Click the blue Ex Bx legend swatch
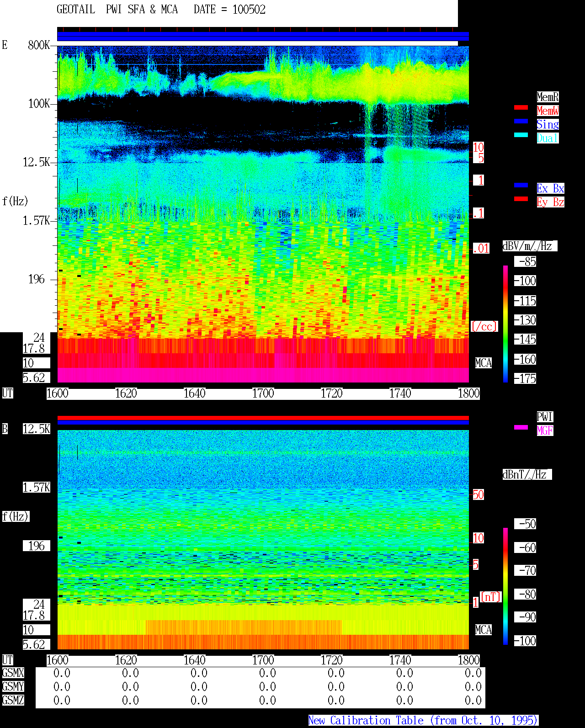Viewport: 585px width, 728px height. click(521, 185)
